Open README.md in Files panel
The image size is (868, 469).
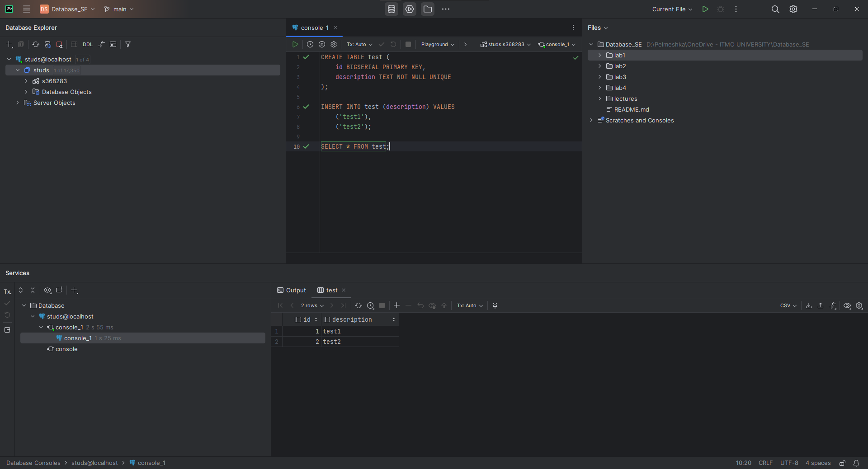click(631, 109)
